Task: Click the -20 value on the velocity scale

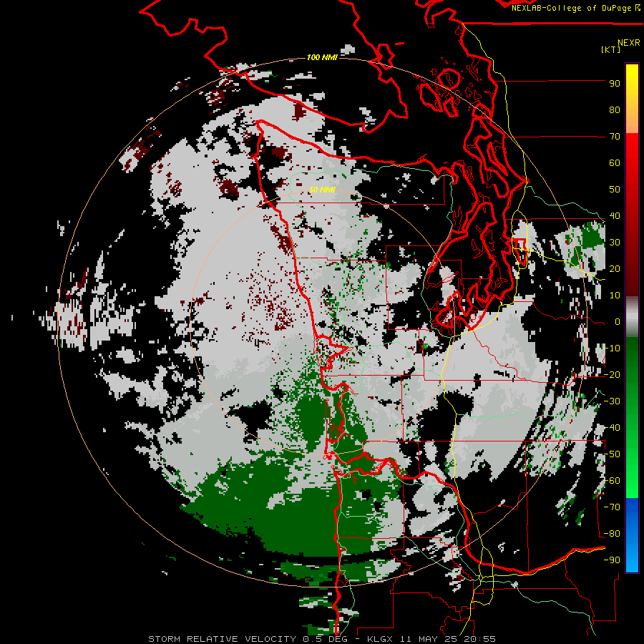Action: click(x=612, y=375)
